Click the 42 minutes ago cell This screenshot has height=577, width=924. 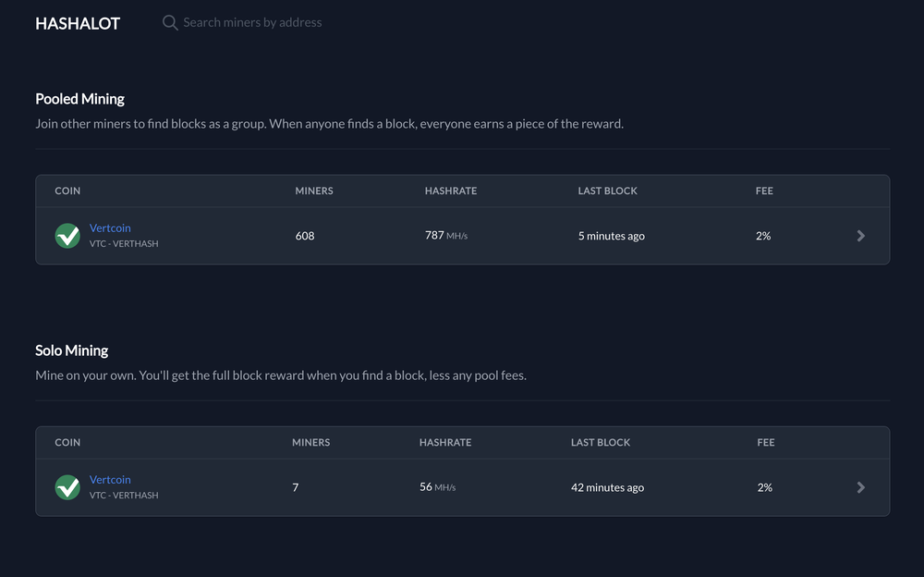[x=608, y=487]
